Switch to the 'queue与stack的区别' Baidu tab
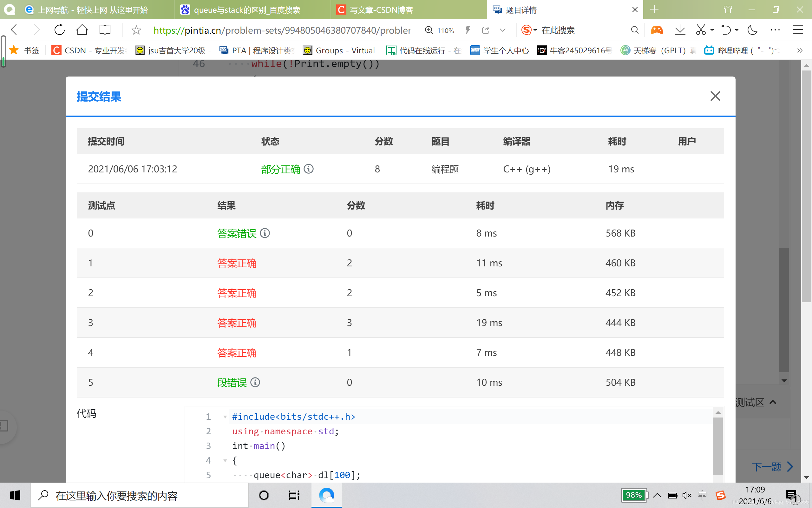The image size is (812, 508). click(252, 10)
